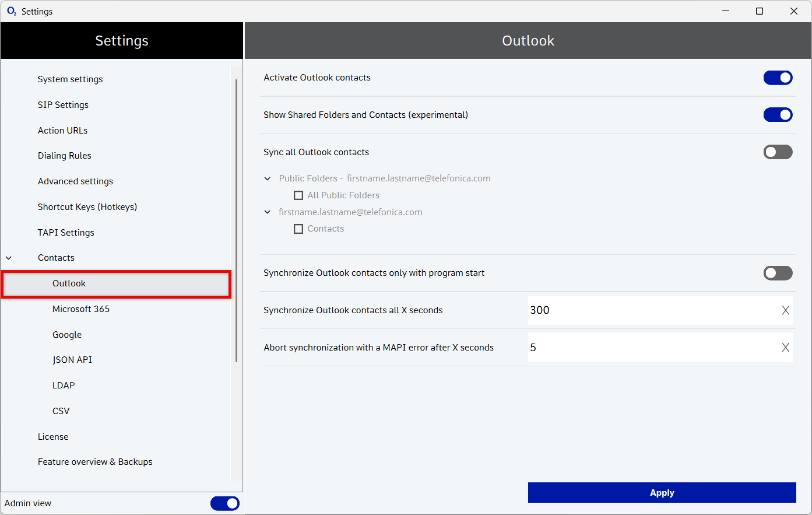Go to SIP Settings
The width and height of the screenshot is (812, 515).
tap(63, 105)
